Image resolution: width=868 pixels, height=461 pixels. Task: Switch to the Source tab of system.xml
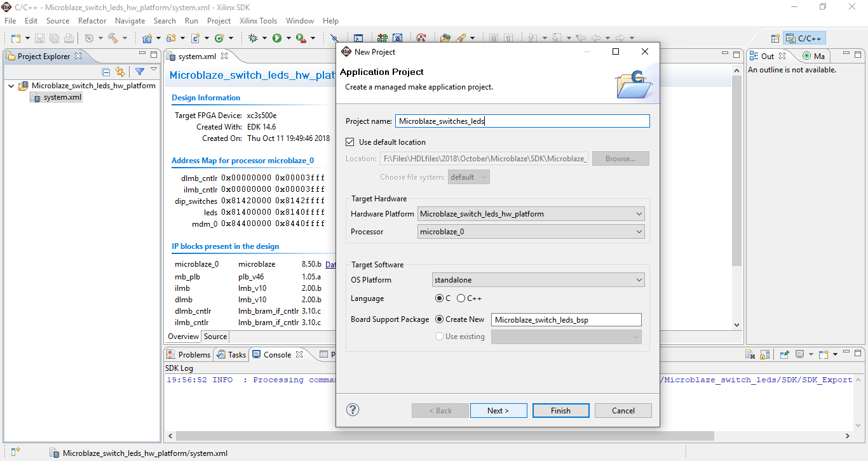215,337
